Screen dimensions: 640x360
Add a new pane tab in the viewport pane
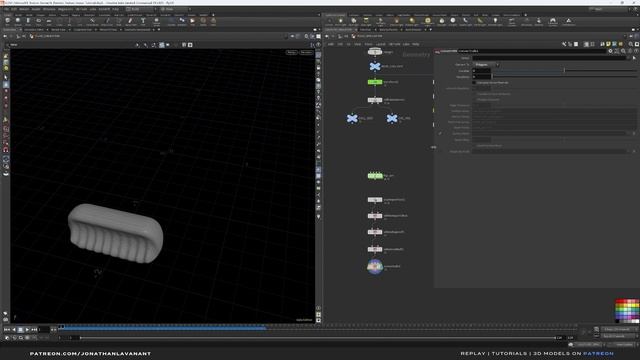click(158, 30)
